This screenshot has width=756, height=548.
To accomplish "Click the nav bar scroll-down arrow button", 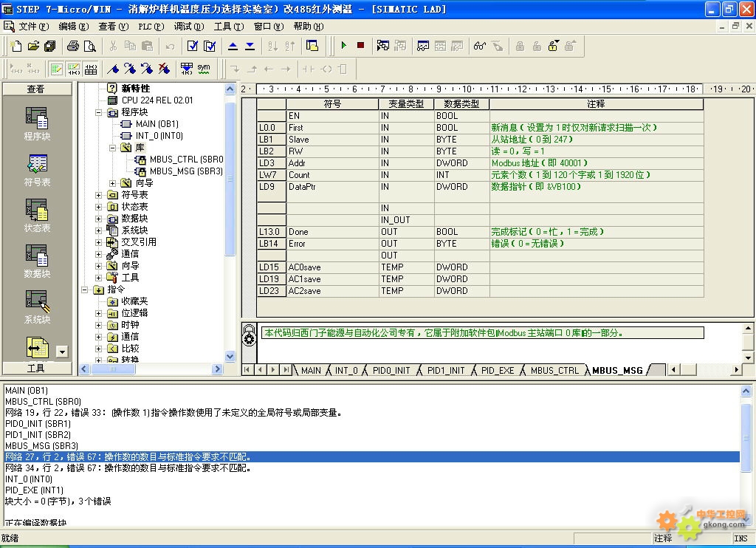I will coord(62,352).
